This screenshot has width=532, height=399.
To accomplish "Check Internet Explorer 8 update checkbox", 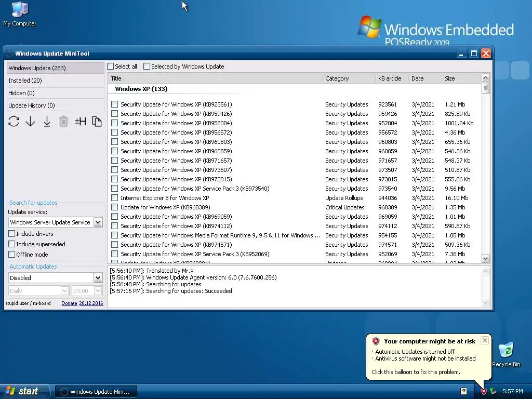I will (115, 198).
